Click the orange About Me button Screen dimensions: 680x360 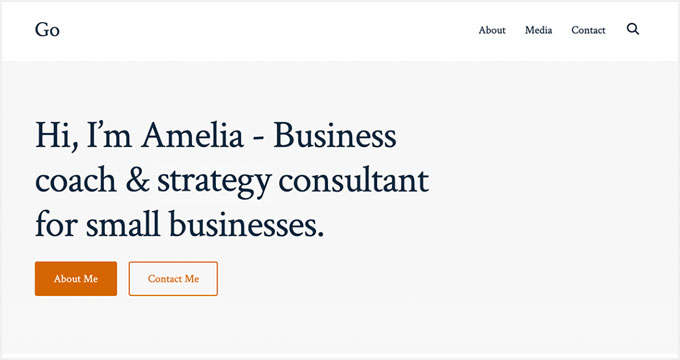(76, 278)
